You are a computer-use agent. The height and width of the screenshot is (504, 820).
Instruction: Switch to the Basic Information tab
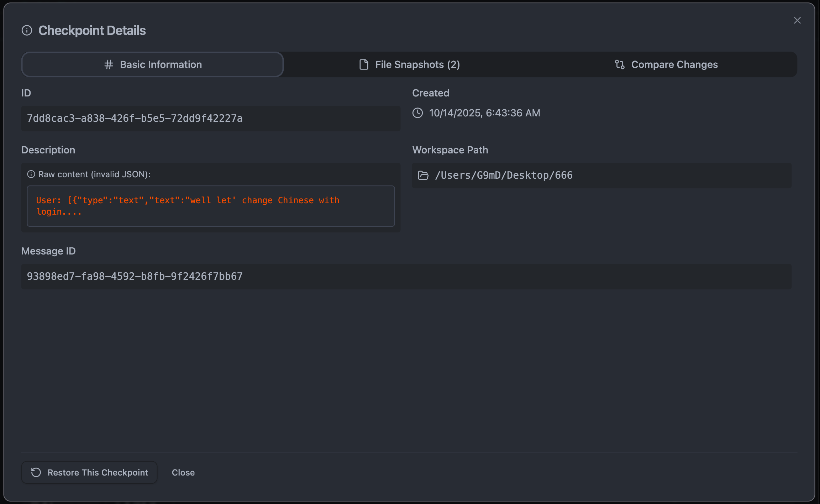click(x=153, y=64)
